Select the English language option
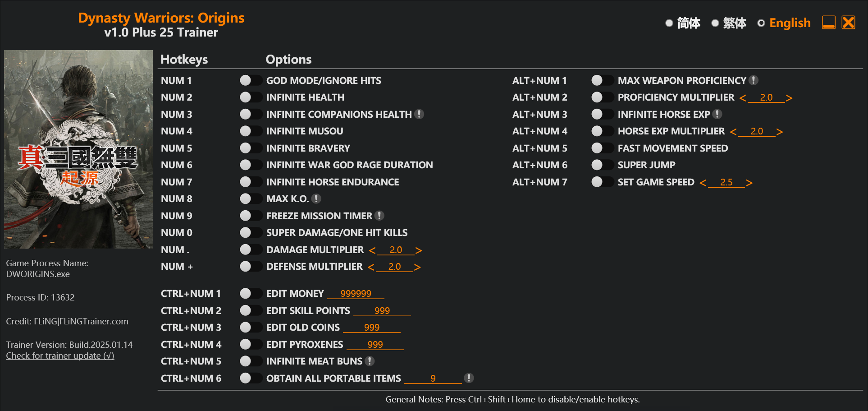 [761, 23]
